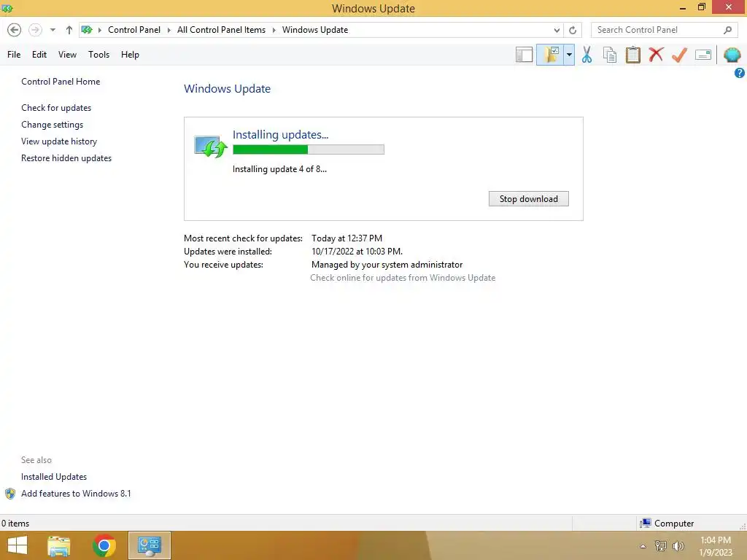Open recent locations dropdown arrow
Viewport: 747px width, 560px height.
(53, 30)
